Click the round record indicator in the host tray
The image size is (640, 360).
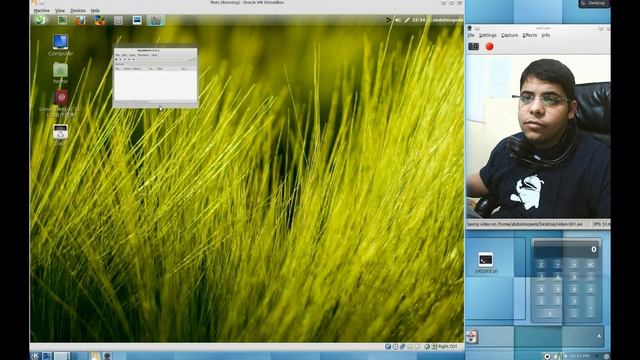547,356
